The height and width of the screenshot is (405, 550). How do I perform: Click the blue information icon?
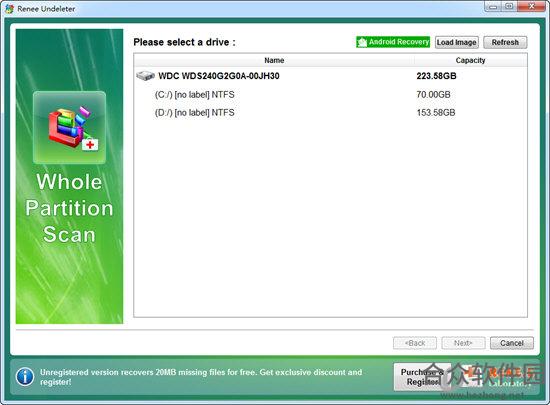point(25,377)
